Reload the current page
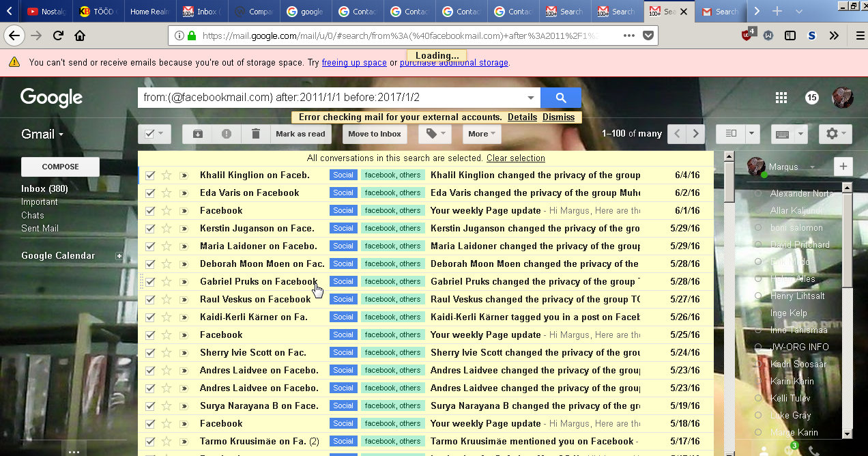The height and width of the screenshot is (456, 868). point(58,35)
